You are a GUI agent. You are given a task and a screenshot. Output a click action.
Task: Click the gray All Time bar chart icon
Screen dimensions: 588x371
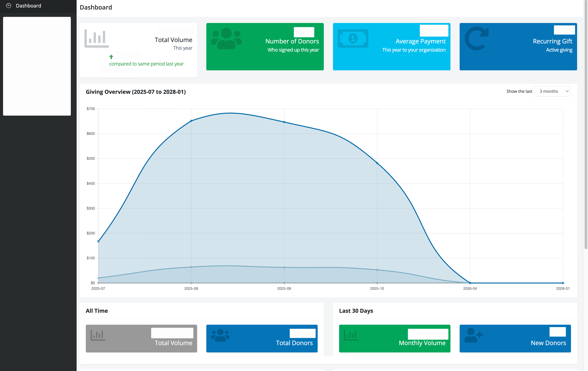pos(98,335)
